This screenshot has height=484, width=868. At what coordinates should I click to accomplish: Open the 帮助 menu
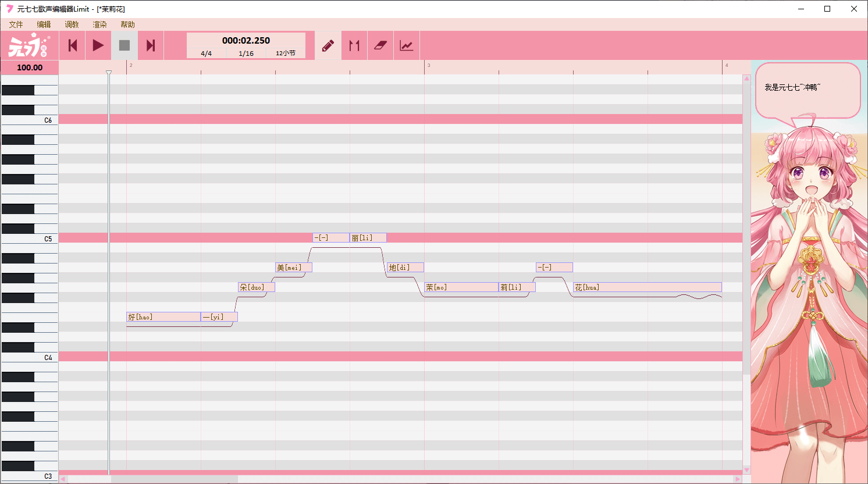tap(127, 24)
